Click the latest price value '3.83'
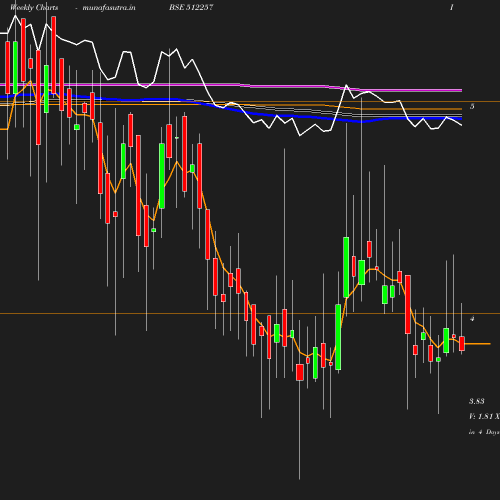500x500 pixels. click(477, 401)
